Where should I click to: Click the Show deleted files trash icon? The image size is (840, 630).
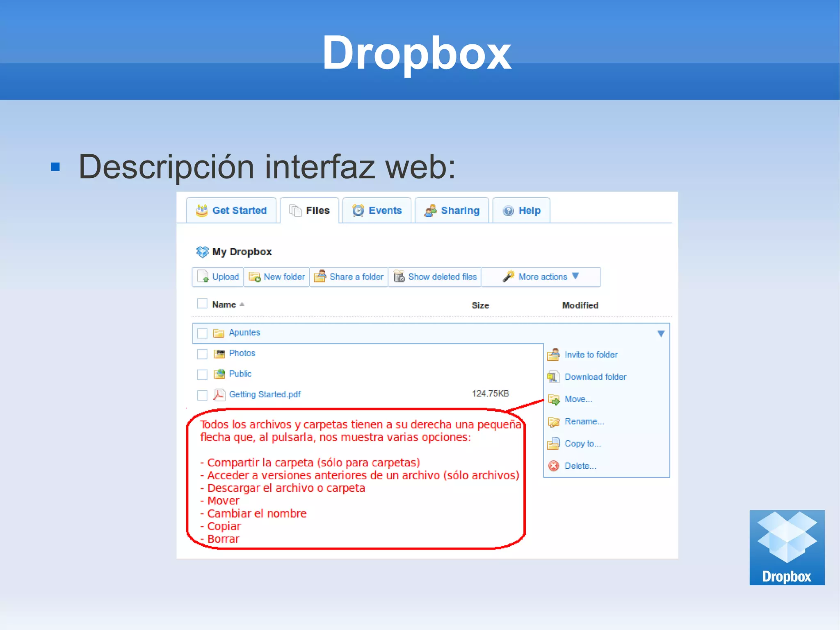399,276
